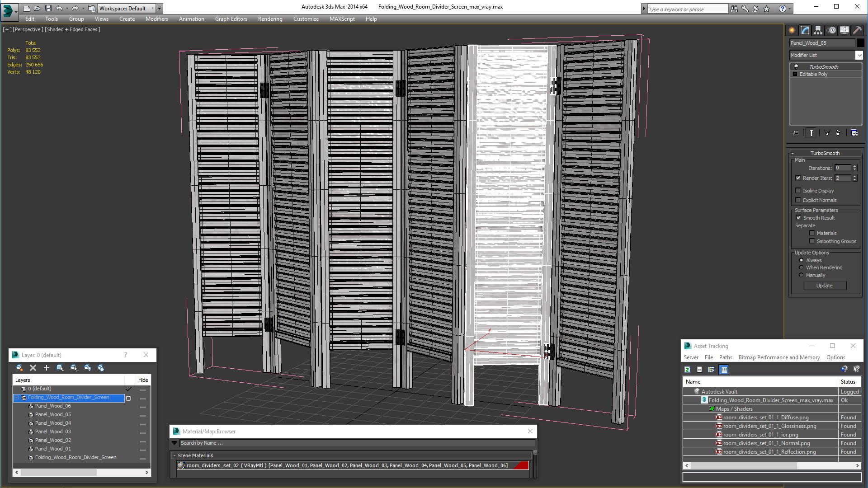Viewport: 868px width, 488px height.
Task: Click the workspace selector dropdown icon
Action: 160,8
